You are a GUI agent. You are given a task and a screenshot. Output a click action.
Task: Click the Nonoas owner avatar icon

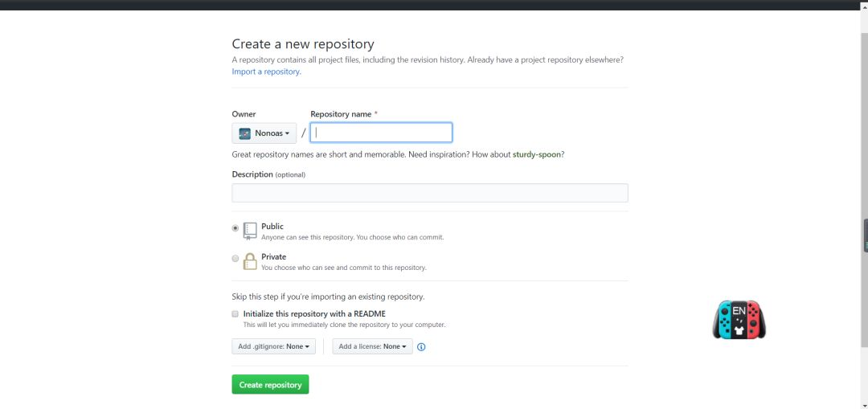[245, 133]
